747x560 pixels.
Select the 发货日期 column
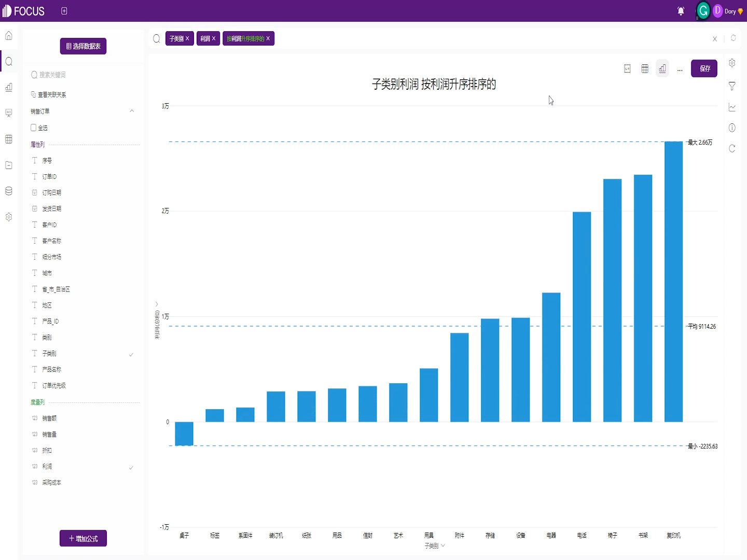[x=51, y=209]
